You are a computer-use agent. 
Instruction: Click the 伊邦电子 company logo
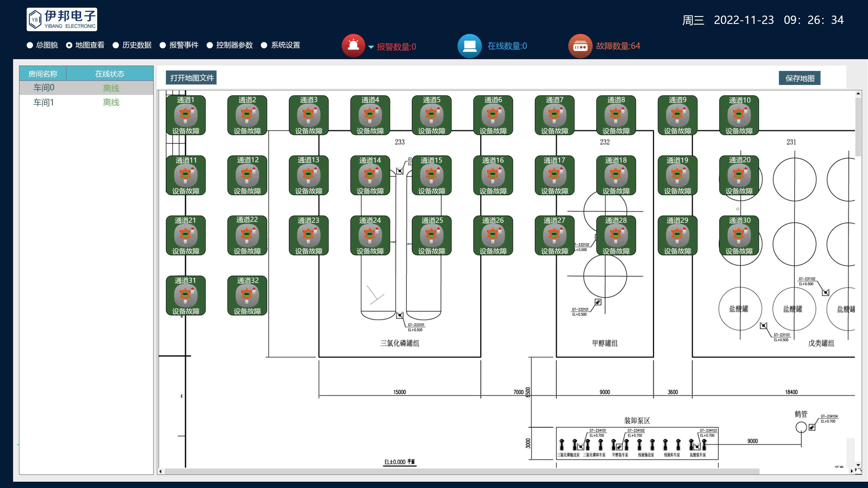(x=62, y=19)
